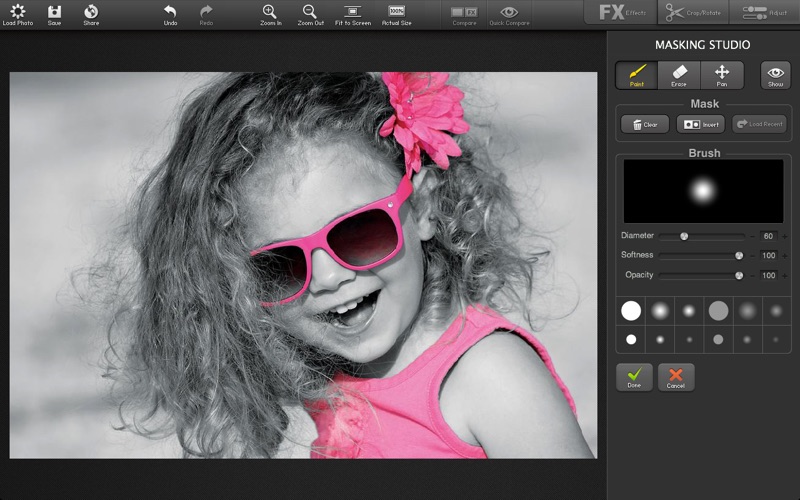Activate the Paint brush tool
The image size is (800, 500).
click(x=636, y=75)
